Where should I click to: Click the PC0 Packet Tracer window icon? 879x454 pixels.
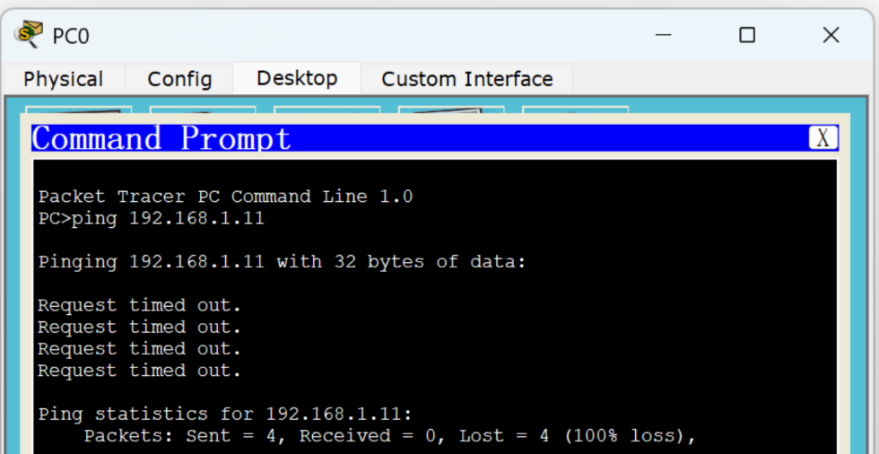(x=29, y=34)
